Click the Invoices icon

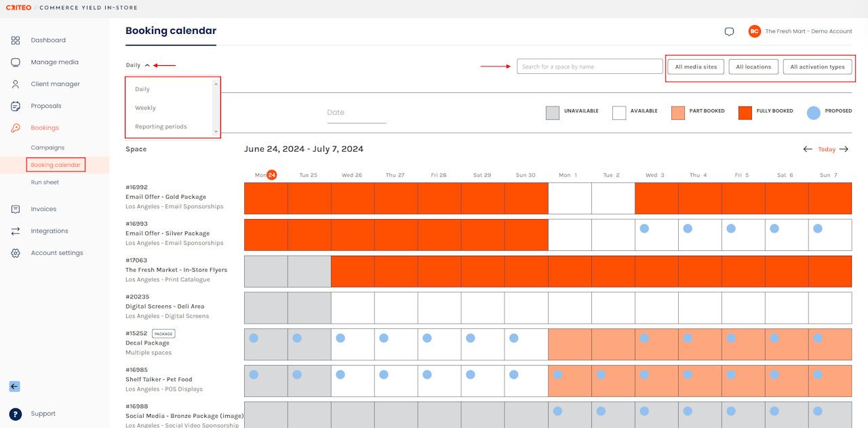click(x=16, y=210)
